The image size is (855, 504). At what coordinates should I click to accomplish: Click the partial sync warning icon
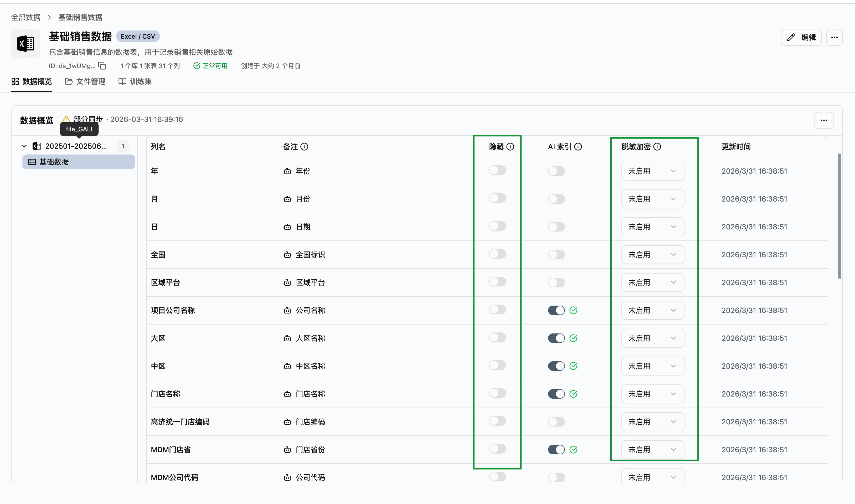[66, 119]
